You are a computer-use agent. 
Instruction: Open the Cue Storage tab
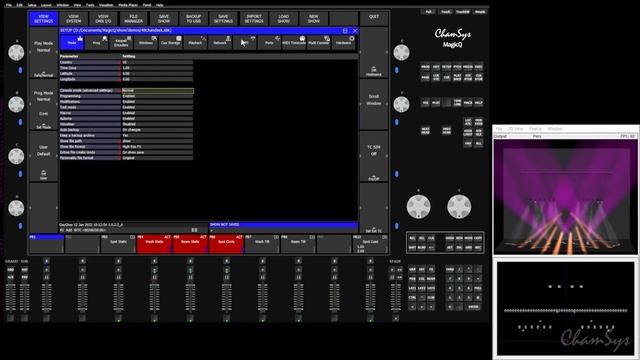coord(171,42)
